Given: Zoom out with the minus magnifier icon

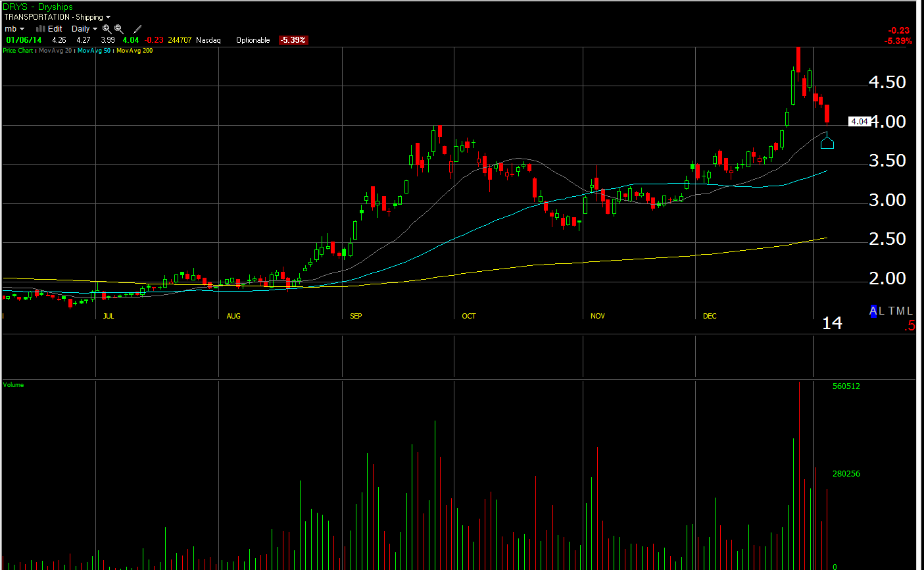Looking at the screenshot, I should pos(118,29).
